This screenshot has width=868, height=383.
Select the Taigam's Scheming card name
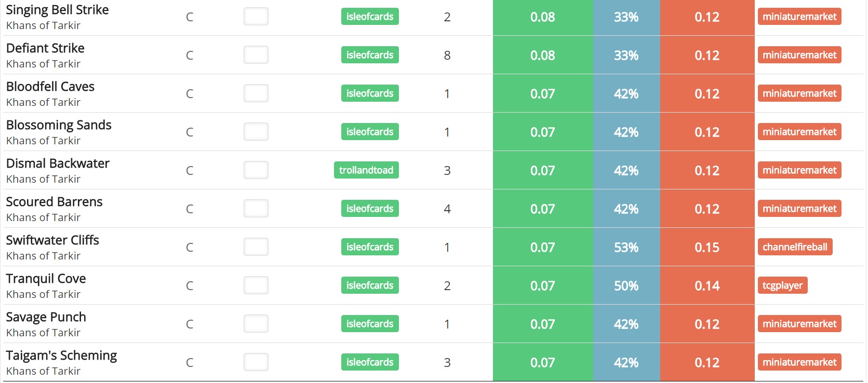[x=61, y=355]
